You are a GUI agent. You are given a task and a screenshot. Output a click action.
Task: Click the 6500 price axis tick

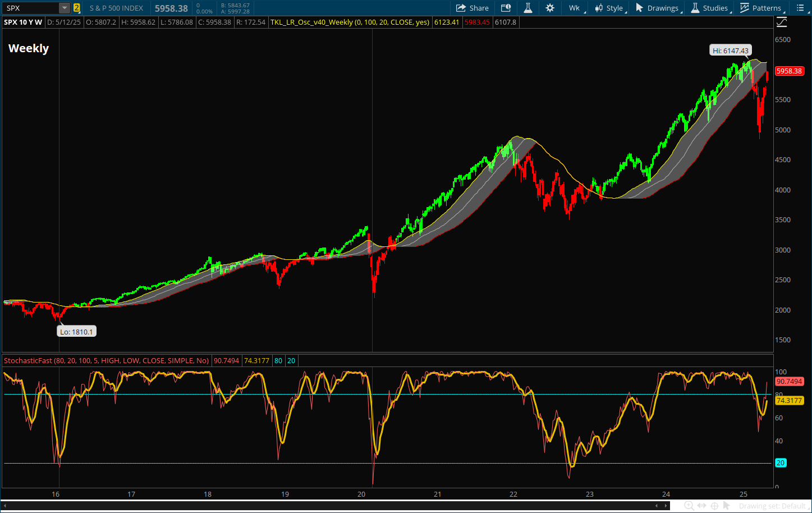(x=783, y=40)
